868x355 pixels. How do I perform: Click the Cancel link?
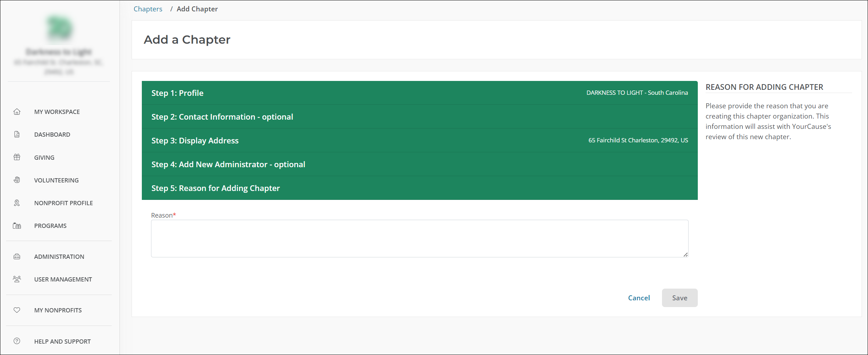[639, 298]
